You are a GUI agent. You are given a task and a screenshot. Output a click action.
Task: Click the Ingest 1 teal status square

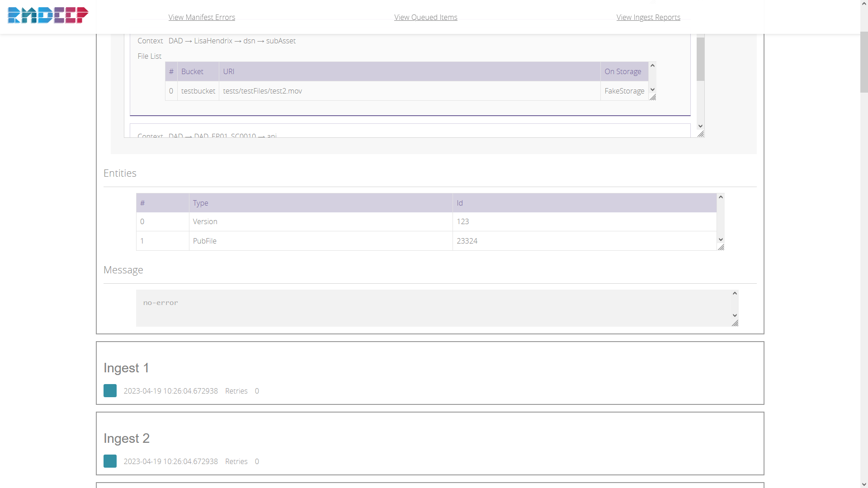point(110,391)
